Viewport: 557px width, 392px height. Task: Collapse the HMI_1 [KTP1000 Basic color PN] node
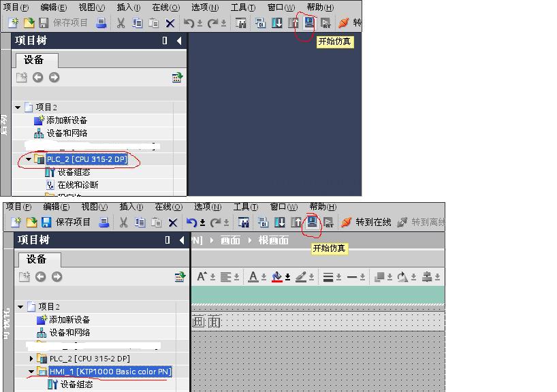pyautogui.click(x=31, y=372)
